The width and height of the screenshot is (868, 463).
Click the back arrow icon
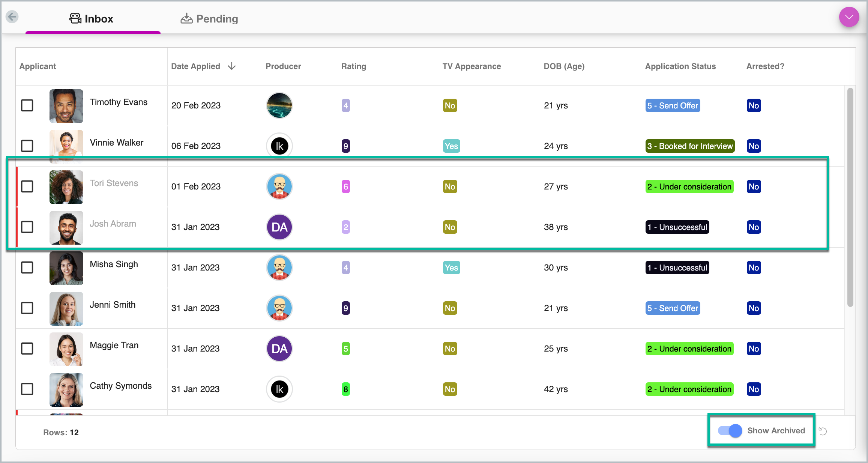coord(12,17)
